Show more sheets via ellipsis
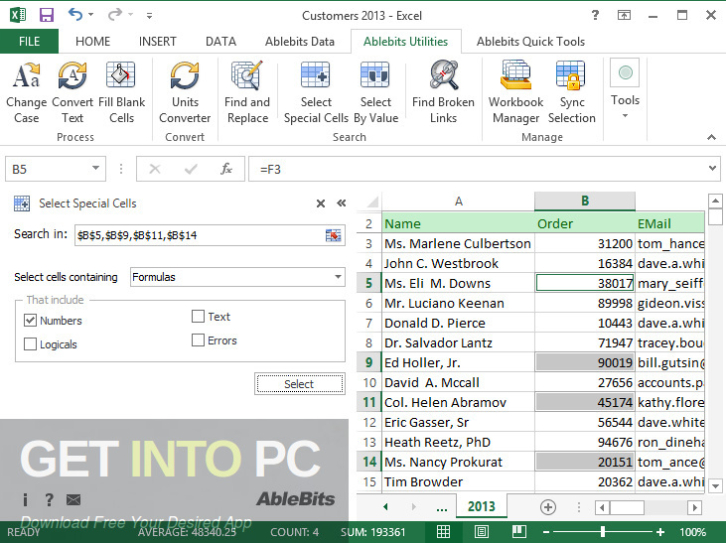Screen dimensions: 726x543 [x=442, y=507]
